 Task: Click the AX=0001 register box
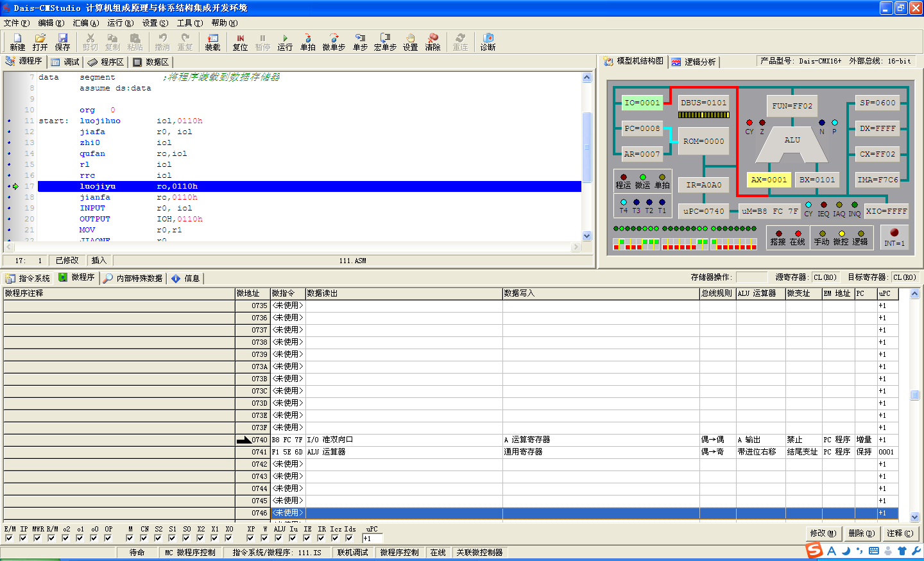point(769,180)
